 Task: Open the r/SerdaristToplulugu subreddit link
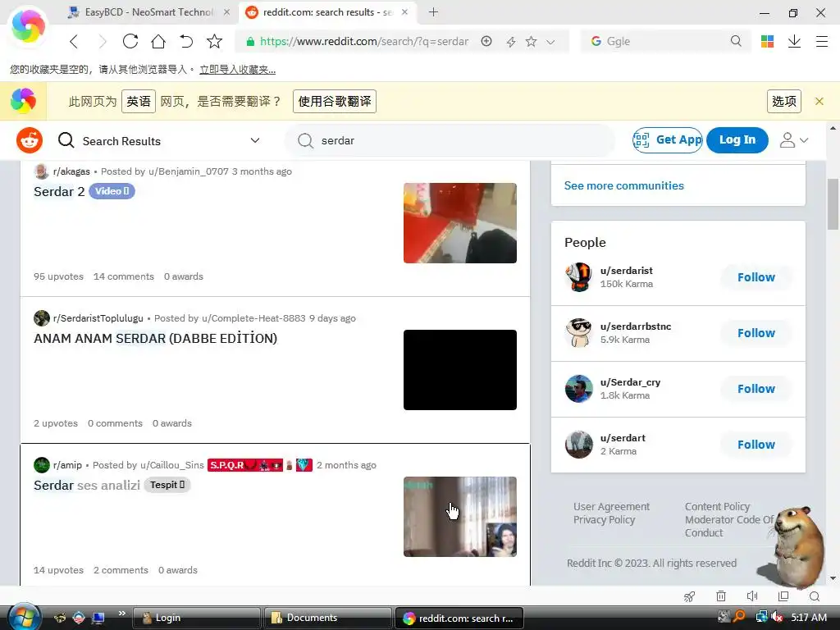[x=98, y=318]
